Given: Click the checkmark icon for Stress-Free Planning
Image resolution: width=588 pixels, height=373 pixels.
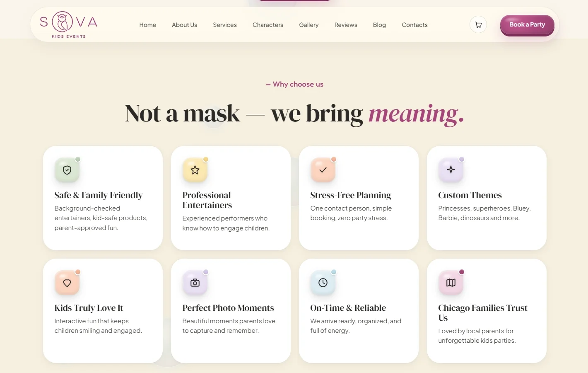Looking at the screenshot, I should coord(323,170).
